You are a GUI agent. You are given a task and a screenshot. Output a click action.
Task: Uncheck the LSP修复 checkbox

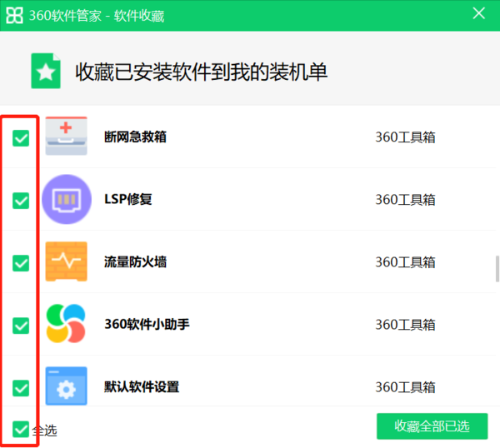pos(21,201)
